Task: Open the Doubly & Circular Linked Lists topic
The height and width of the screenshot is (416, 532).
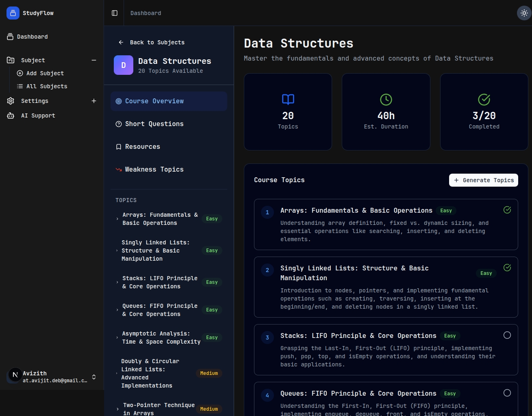Action: click(169, 373)
